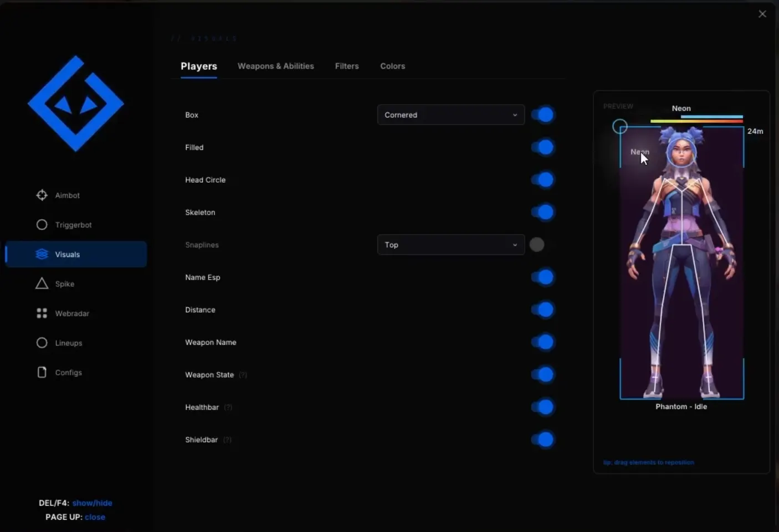This screenshot has height=532, width=779.
Task: Toggle the Distance switch
Action: click(x=542, y=309)
